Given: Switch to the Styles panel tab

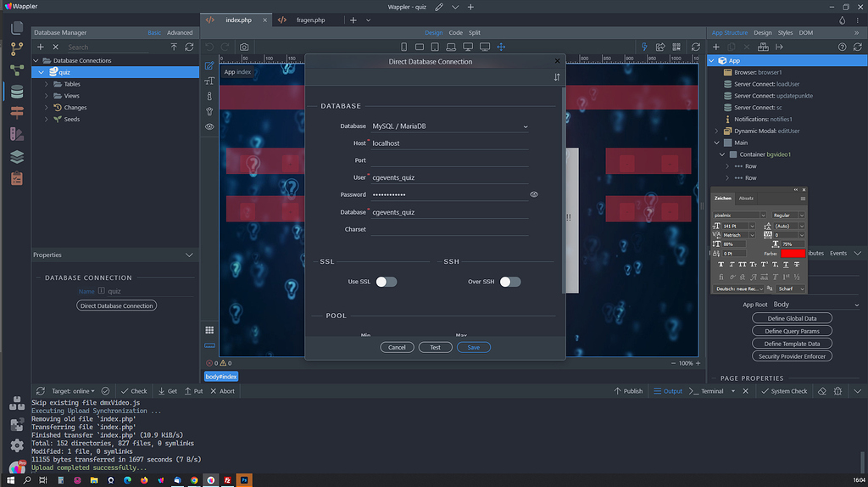Looking at the screenshot, I should pyautogui.click(x=785, y=32).
